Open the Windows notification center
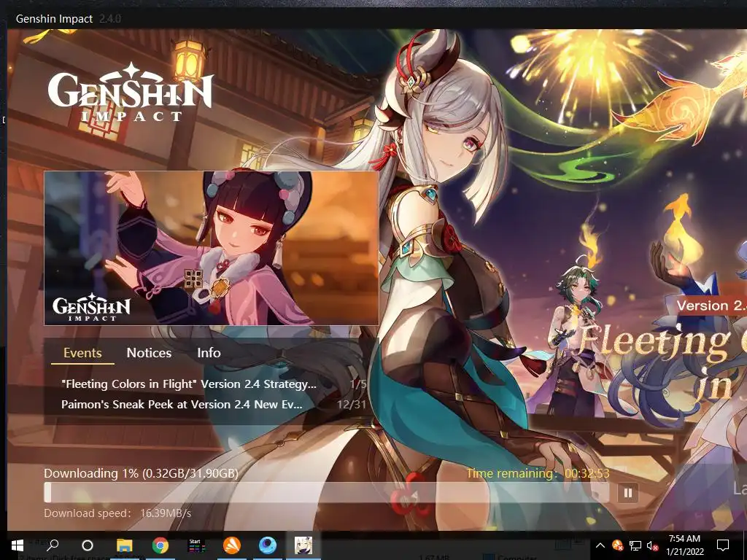This screenshot has width=747, height=560. click(723, 545)
